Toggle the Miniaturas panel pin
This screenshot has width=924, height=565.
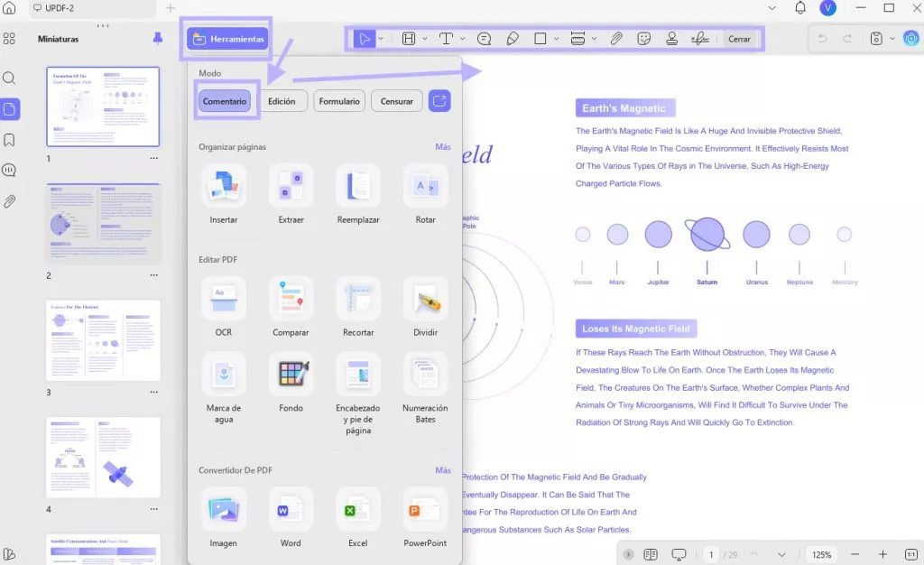[157, 38]
